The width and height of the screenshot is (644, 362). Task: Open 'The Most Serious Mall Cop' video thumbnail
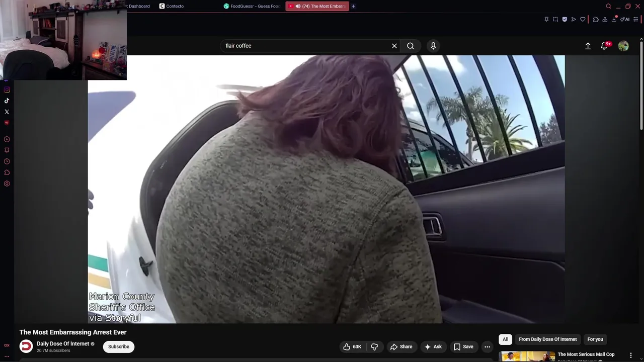coord(527,356)
